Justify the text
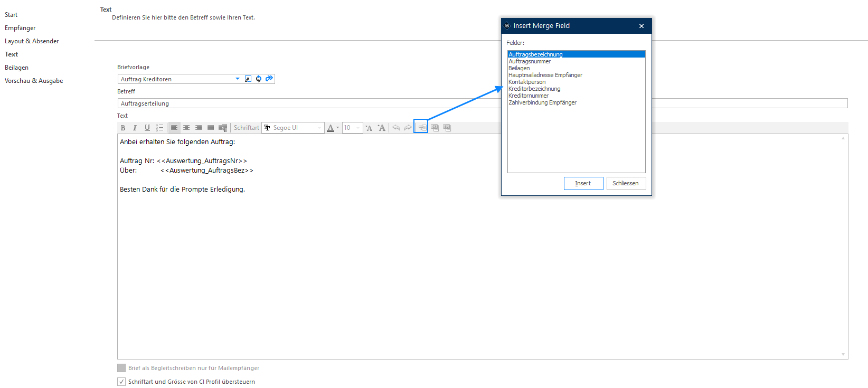The height and width of the screenshot is (388, 868). pyautogui.click(x=211, y=128)
